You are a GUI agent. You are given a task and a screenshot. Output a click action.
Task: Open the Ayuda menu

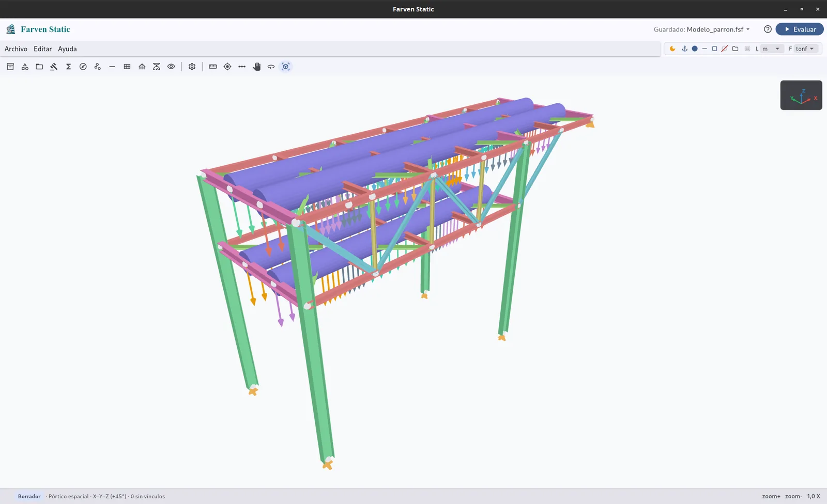[x=67, y=49]
